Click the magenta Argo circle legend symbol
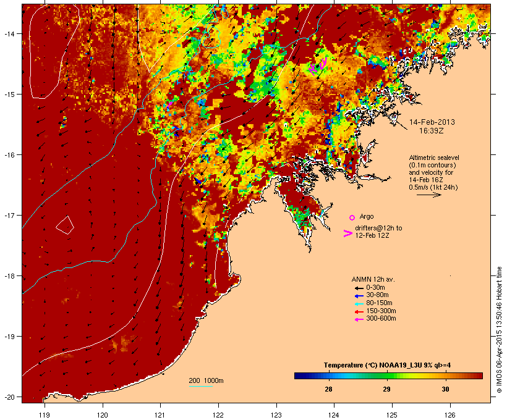The height and width of the screenshot is (420, 507). (352, 217)
